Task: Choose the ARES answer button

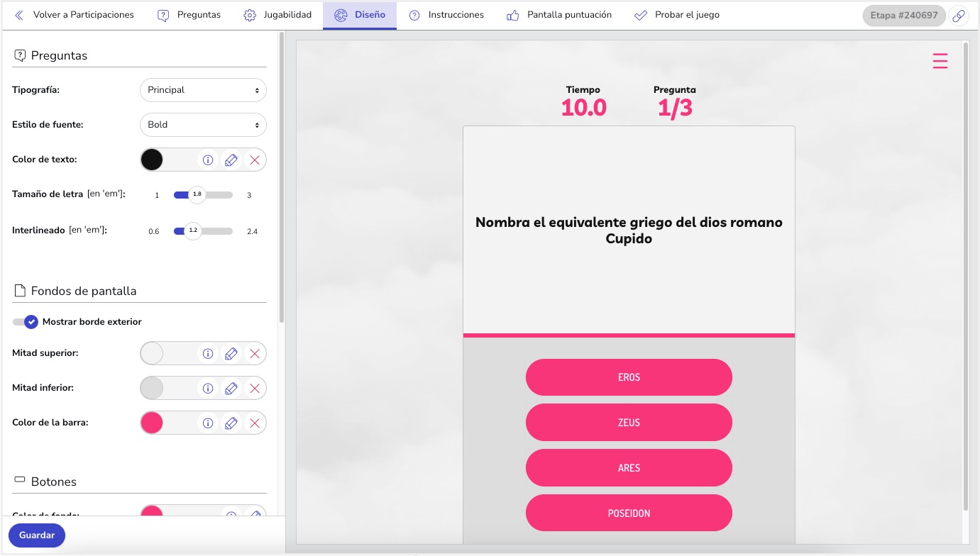Action: pos(629,468)
